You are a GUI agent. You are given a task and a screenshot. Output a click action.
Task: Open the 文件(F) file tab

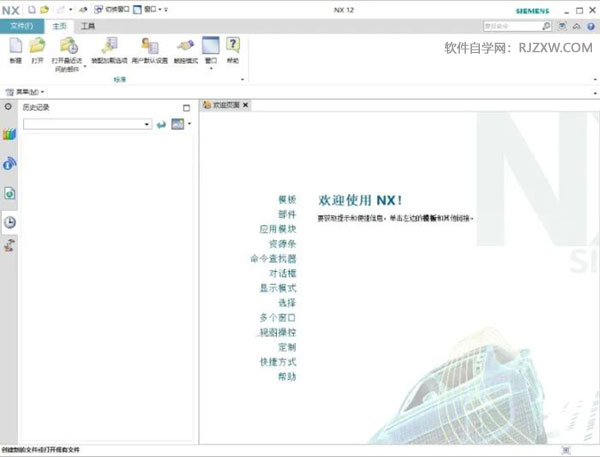(x=22, y=26)
